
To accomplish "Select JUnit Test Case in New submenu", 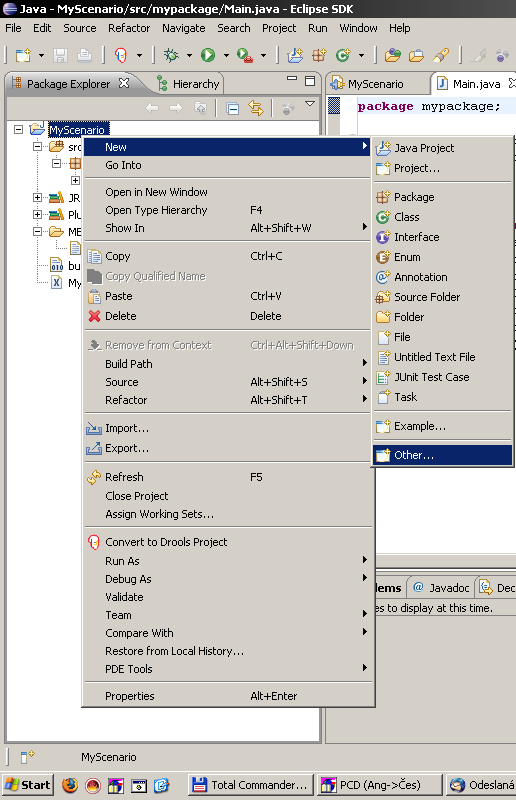I will pyautogui.click(x=443, y=377).
